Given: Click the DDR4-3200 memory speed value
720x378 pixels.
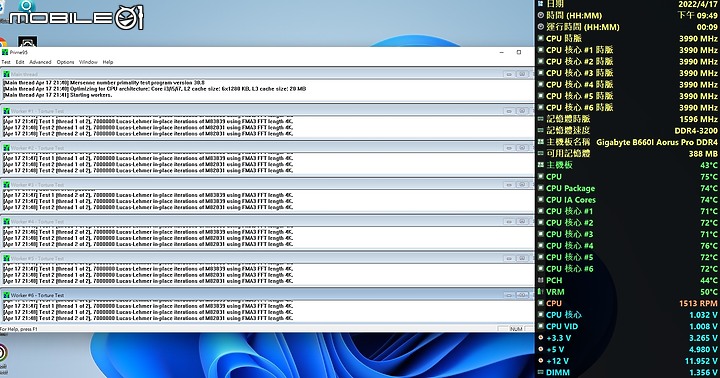Looking at the screenshot, I should (x=696, y=130).
